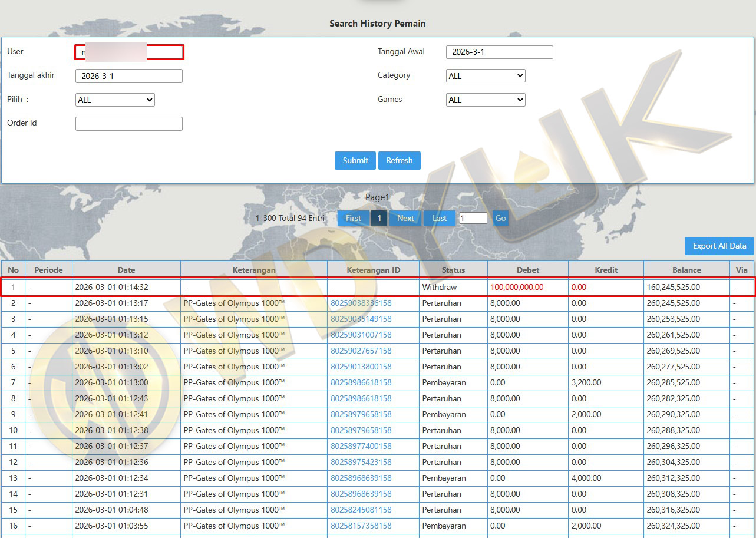This screenshot has width=756, height=538.
Task: Open Keterangan ID link 80259038336158
Action: [361, 303]
